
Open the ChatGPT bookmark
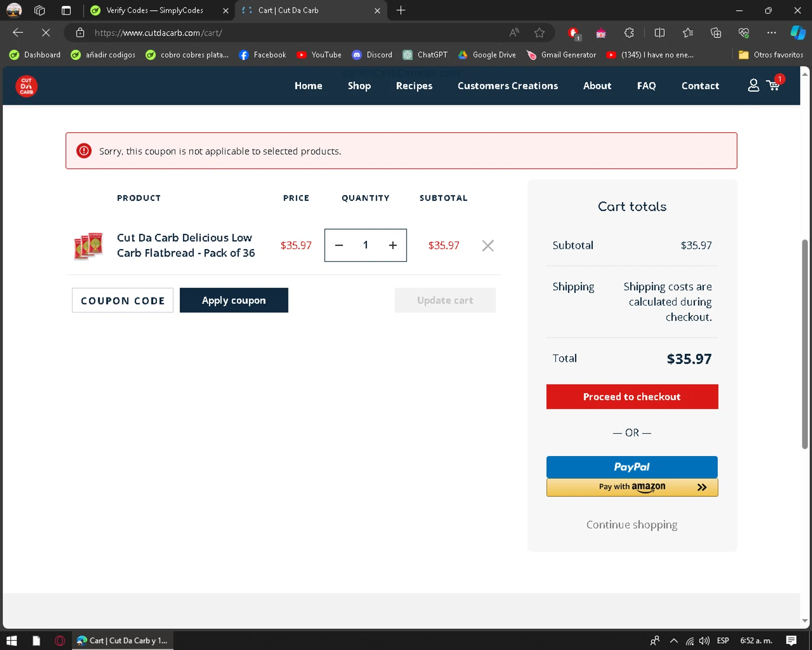425,55
